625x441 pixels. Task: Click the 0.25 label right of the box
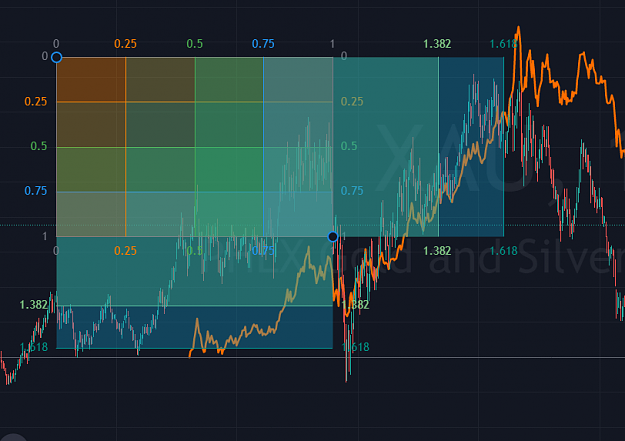tap(352, 102)
